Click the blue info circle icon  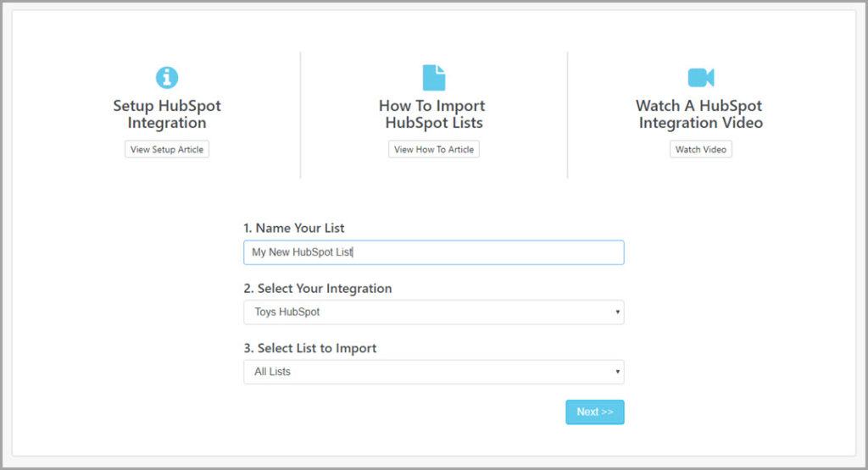[x=167, y=77]
